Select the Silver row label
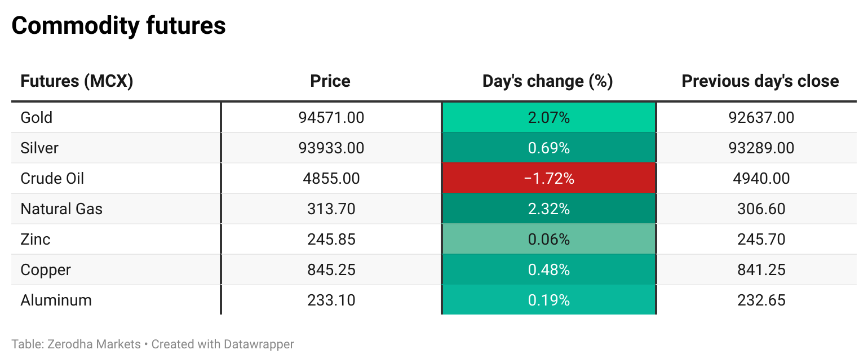Screen dimensions: 868x363 [x=39, y=148]
